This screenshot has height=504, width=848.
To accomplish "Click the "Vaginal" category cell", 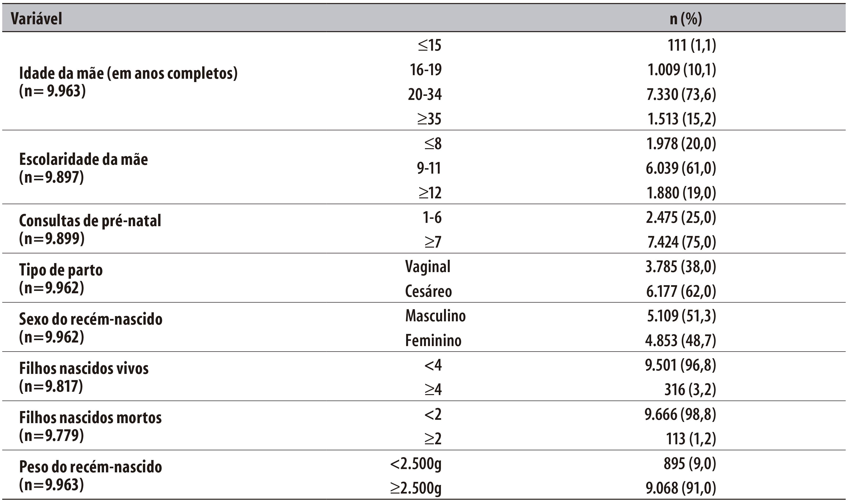I will 428,267.
